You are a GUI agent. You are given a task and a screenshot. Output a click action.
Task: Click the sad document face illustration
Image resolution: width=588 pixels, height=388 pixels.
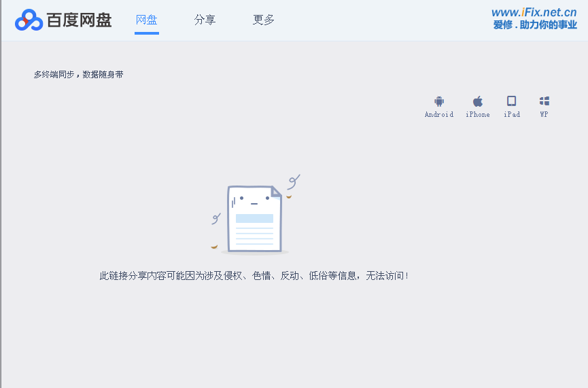(x=254, y=219)
